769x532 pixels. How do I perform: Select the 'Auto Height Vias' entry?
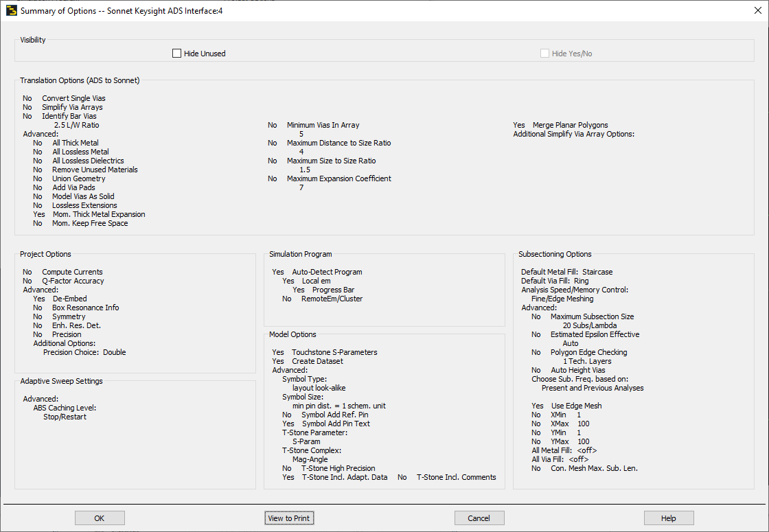(x=578, y=370)
